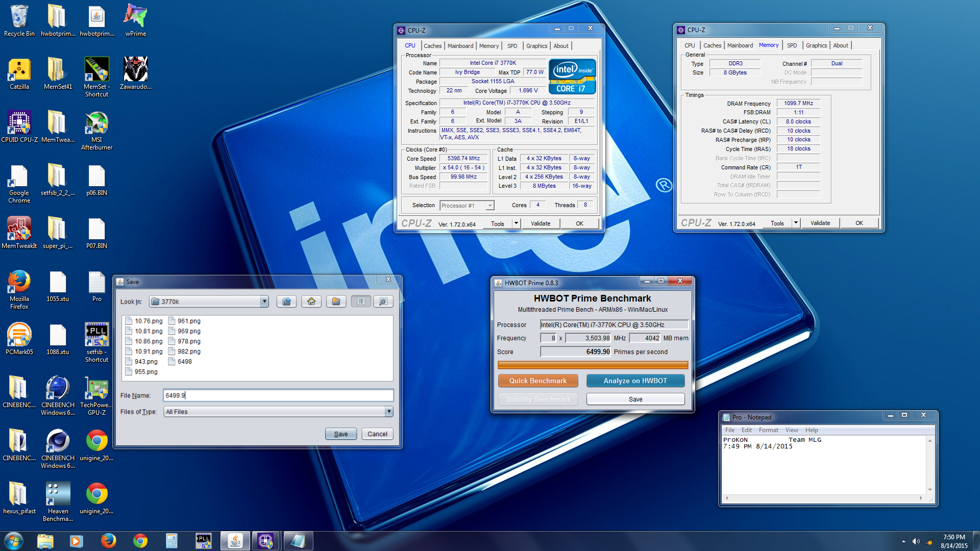This screenshot has height=551, width=980.
Task: Open Format menu in Notepad
Action: (768, 430)
